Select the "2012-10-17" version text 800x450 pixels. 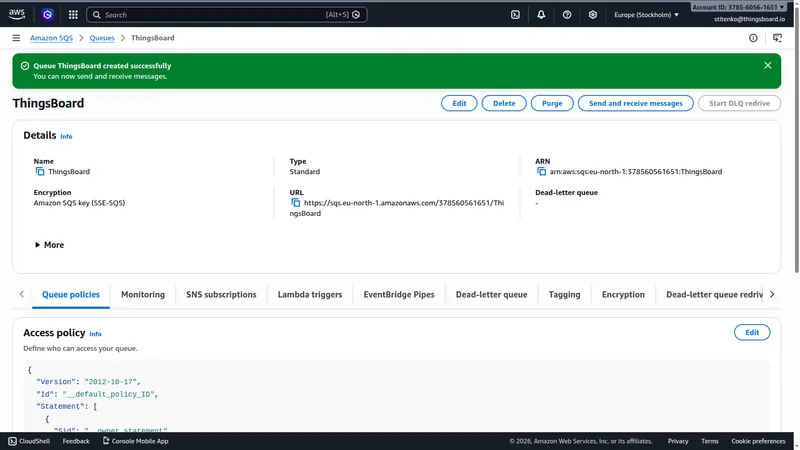pos(111,382)
